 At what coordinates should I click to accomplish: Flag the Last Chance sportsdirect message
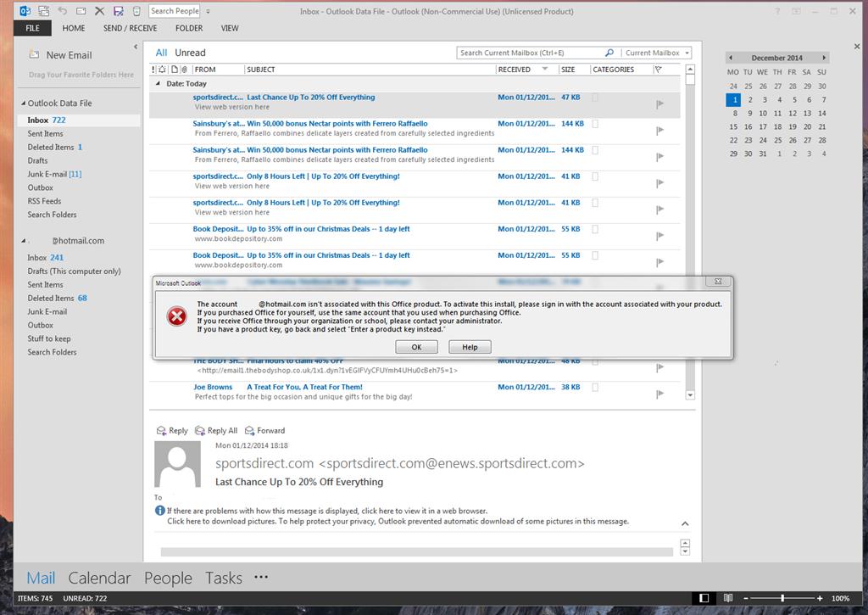(x=659, y=104)
